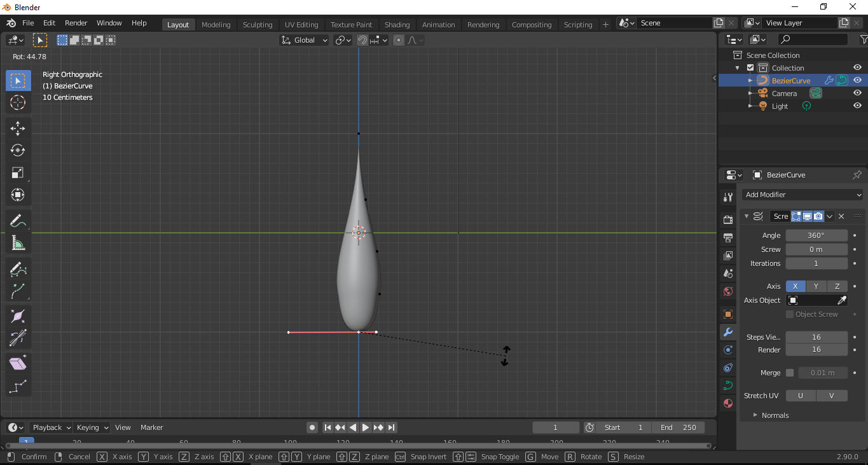Click the End frame field showing 250
868x465 pixels.
(678, 427)
